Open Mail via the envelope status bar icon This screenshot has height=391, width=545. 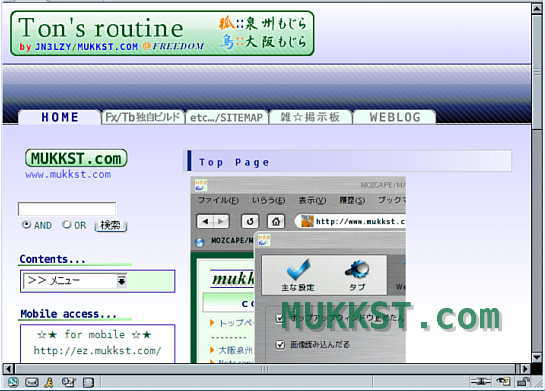point(32,382)
